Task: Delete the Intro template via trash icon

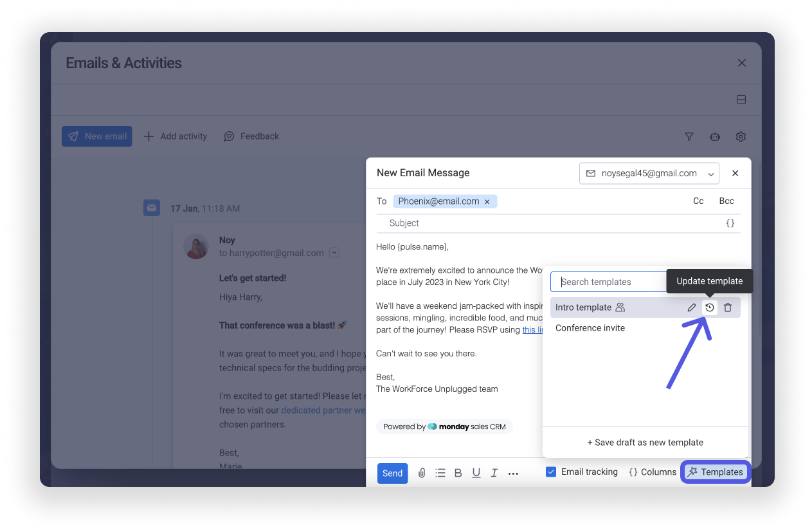Action: (728, 307)
